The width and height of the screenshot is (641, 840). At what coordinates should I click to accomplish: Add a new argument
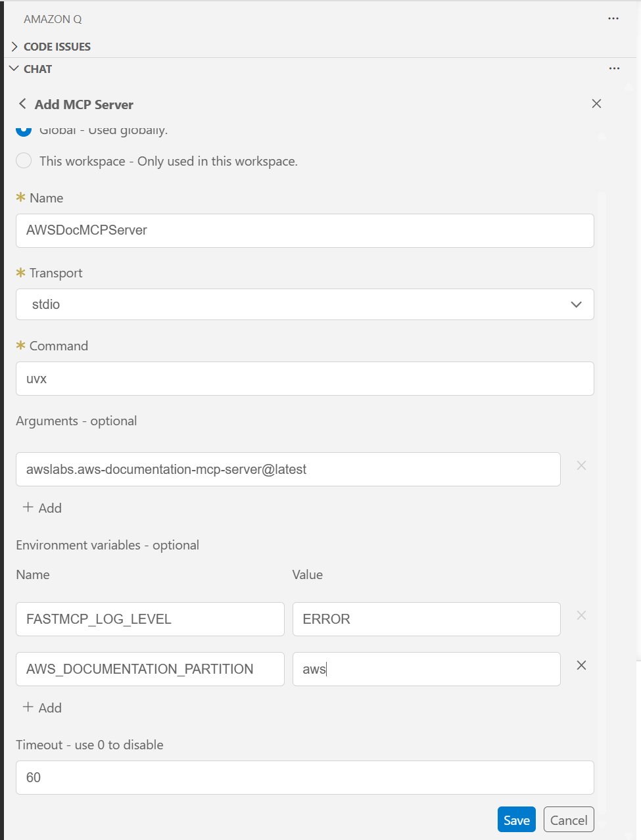[x=42, y=507]
